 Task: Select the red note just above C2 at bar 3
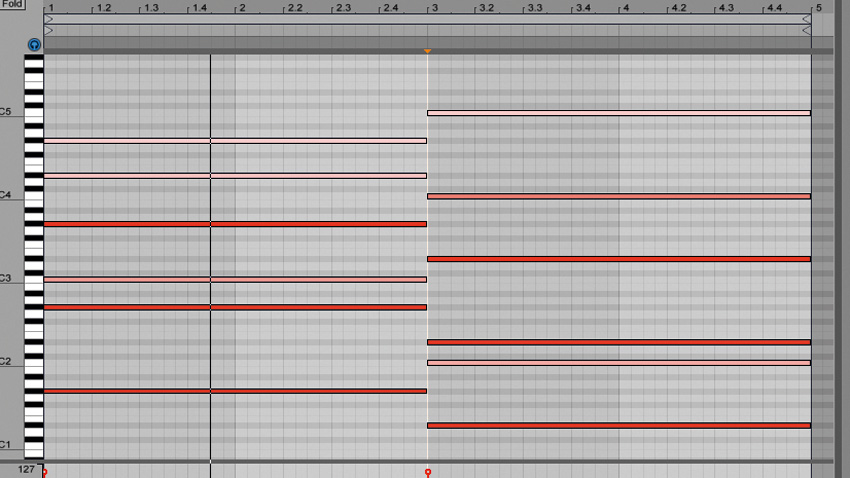[619, 343]
